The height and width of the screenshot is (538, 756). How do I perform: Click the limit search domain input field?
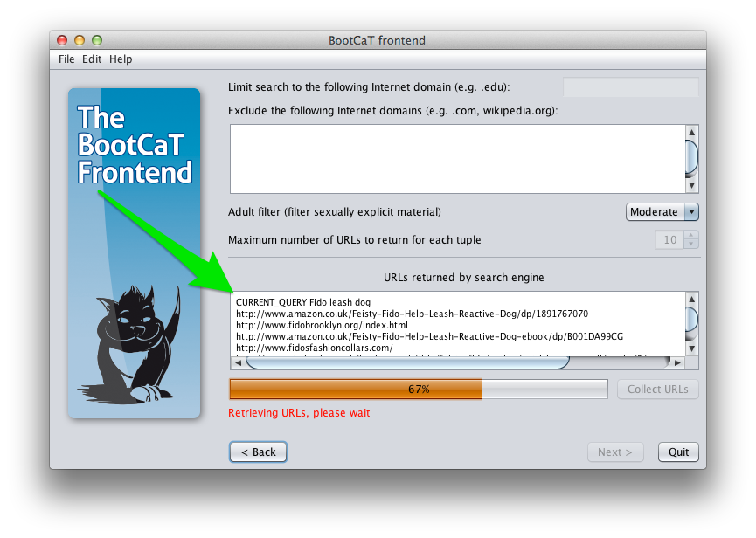point(631,87)
